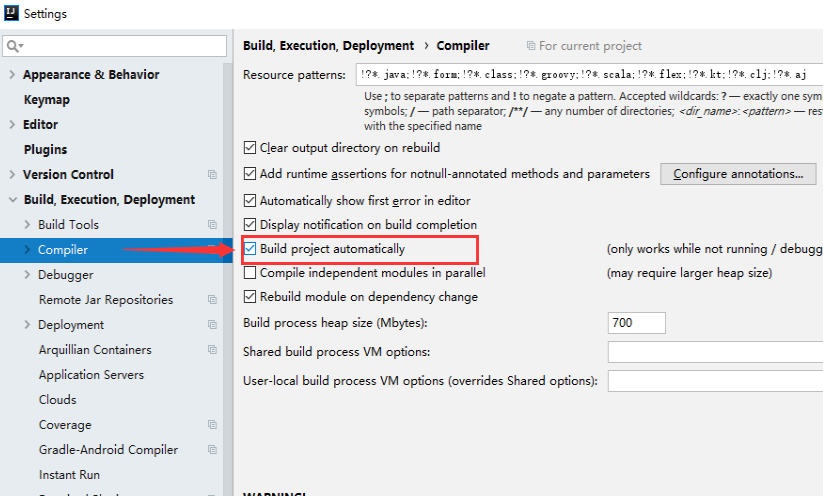This screenshot has height=496, width=823.
Task: Collapse the Build, Execution, Deployment section
Action: (x=13, y=199)
